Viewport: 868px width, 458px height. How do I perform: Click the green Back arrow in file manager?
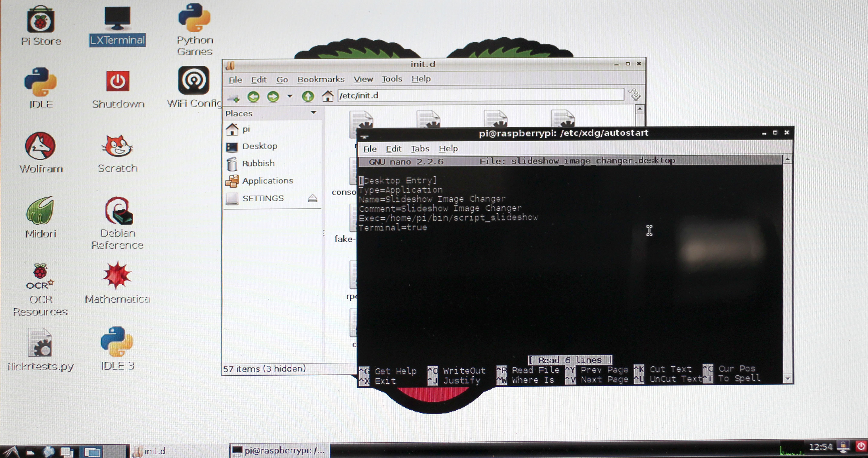coord(253,97)
